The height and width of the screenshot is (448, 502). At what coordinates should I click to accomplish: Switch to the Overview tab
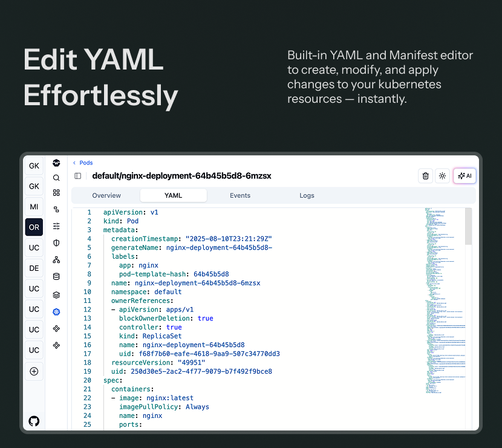106,195
